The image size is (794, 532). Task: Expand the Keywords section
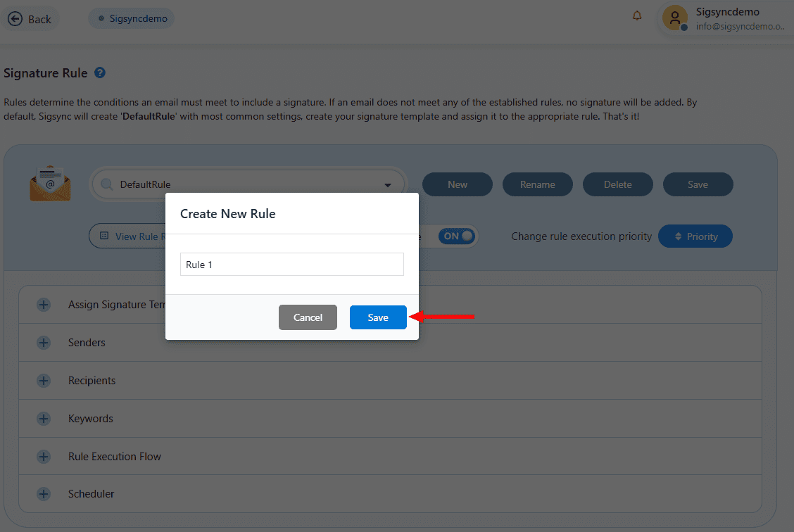pos(44,419)
